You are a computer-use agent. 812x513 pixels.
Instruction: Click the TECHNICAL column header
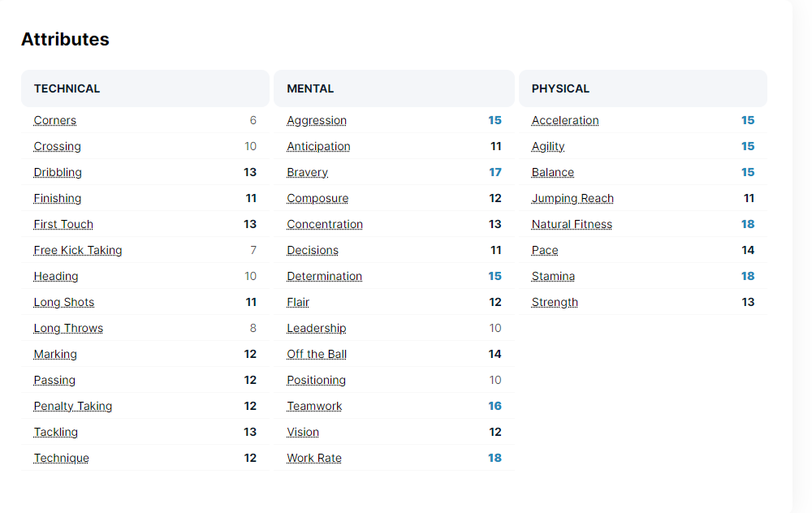click(67, 88)
